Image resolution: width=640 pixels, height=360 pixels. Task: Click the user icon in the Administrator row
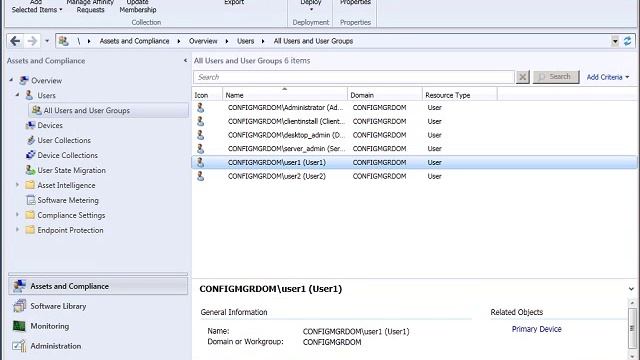click(200, 107)
